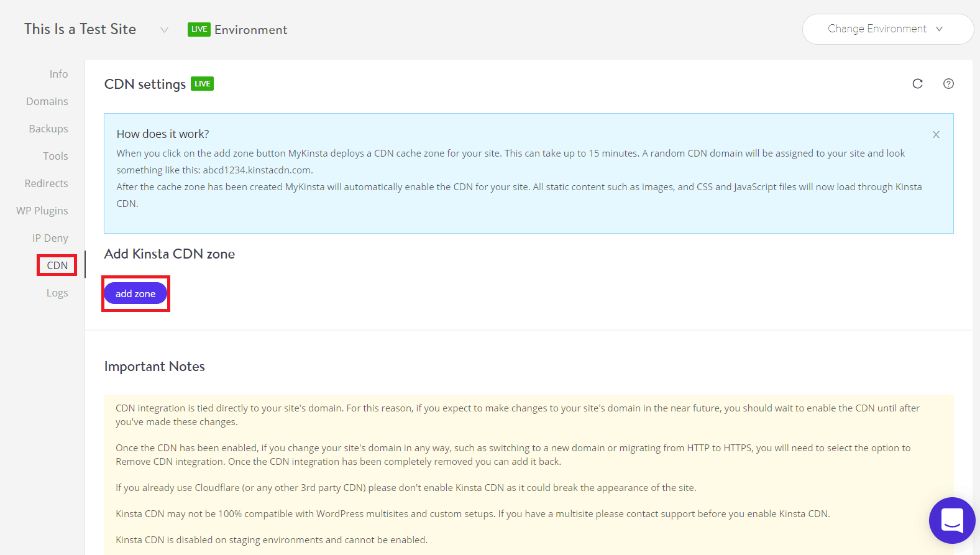Screen dimensions: 980x555
Task: Open the Logs section
Action: coord(57,293)
